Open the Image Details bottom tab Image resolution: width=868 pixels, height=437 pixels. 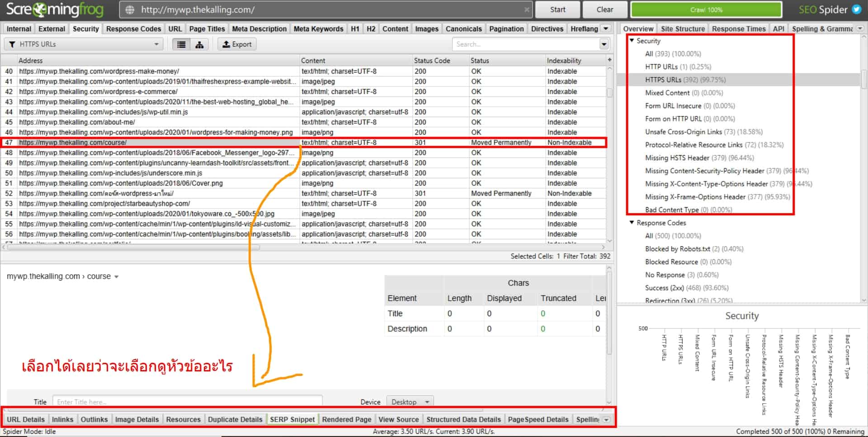[x=137, y=419]
